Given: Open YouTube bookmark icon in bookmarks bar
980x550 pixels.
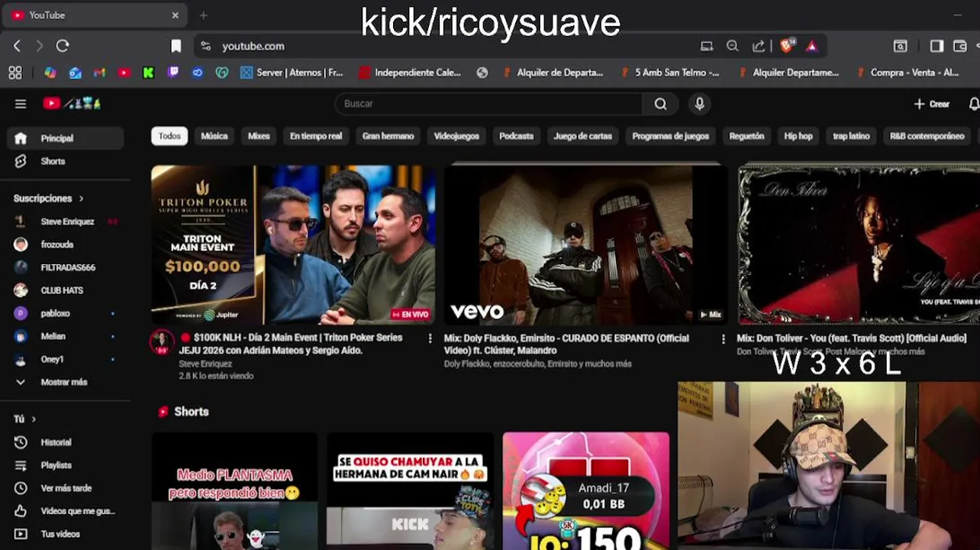Looking at the screenshot, I should (x=124, y=73).
